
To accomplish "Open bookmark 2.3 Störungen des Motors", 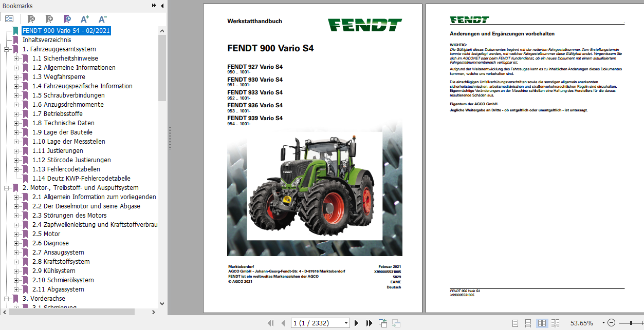I will tap(69, 216).
